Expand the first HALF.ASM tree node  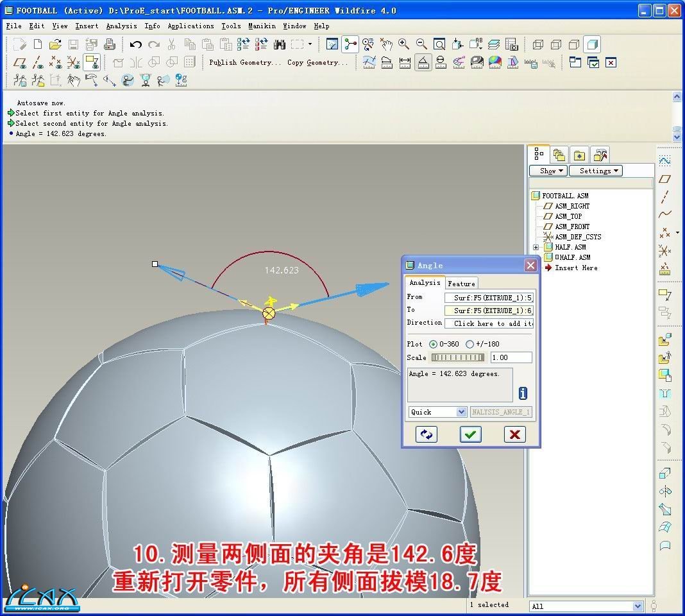coord(536,247)
